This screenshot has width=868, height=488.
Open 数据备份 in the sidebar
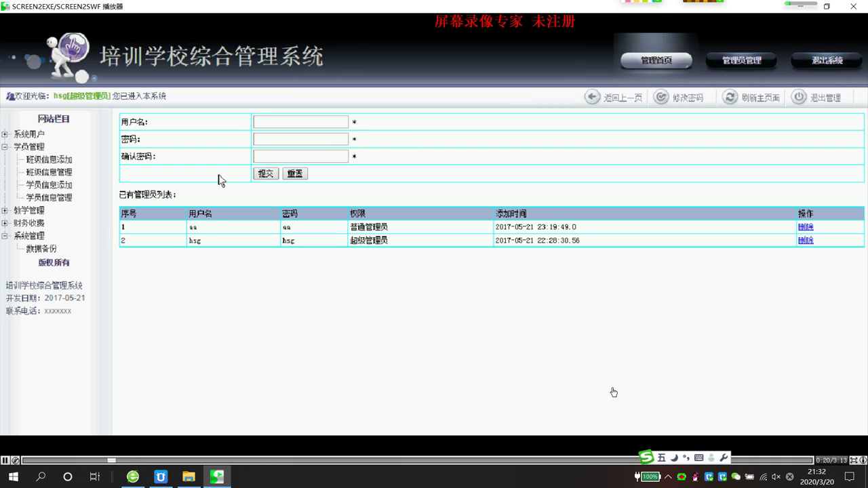(x=41, y=249)
